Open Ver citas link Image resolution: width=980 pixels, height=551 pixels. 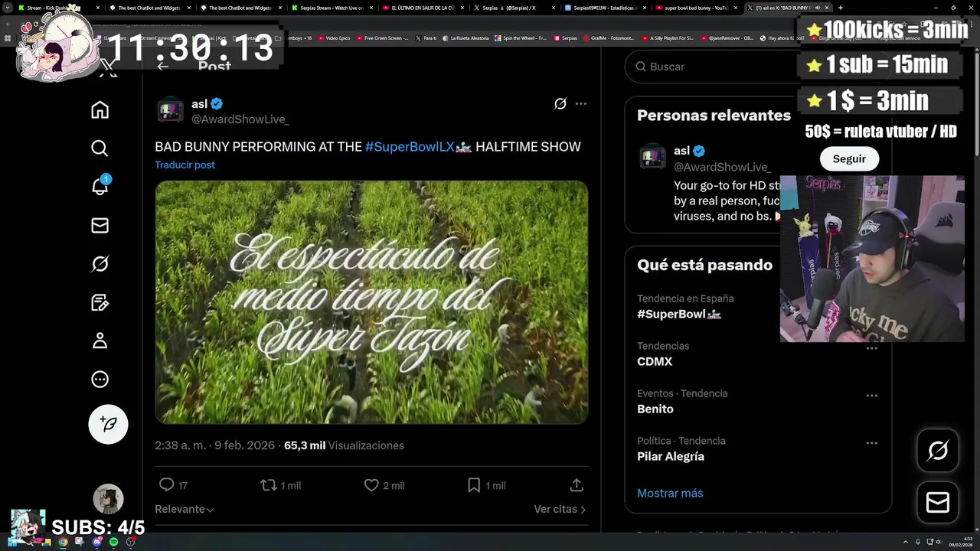pos(560,509)
